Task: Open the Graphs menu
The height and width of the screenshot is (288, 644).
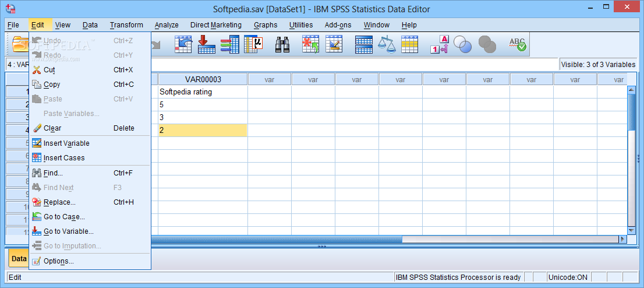Action: 266,25
